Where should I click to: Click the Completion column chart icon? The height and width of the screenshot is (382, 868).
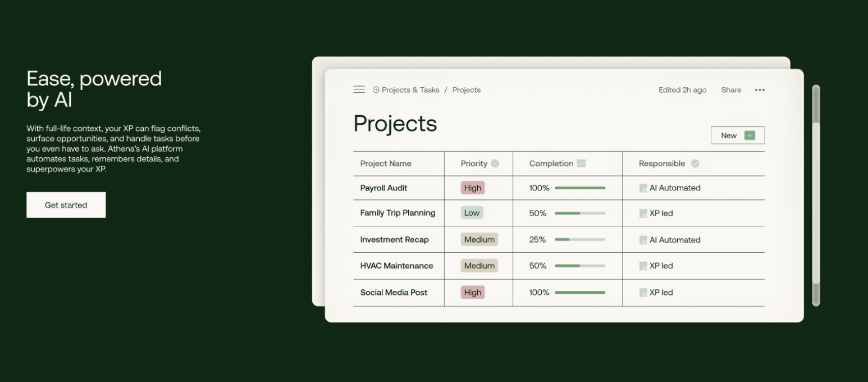click(581, 163)
